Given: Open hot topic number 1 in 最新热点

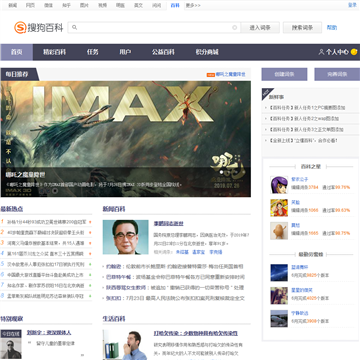Looking at the screenshot, I should (x=46, y=222).
